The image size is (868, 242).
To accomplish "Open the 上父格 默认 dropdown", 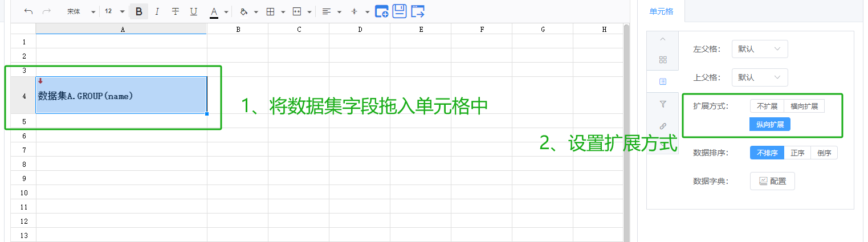I will (760, 77).
